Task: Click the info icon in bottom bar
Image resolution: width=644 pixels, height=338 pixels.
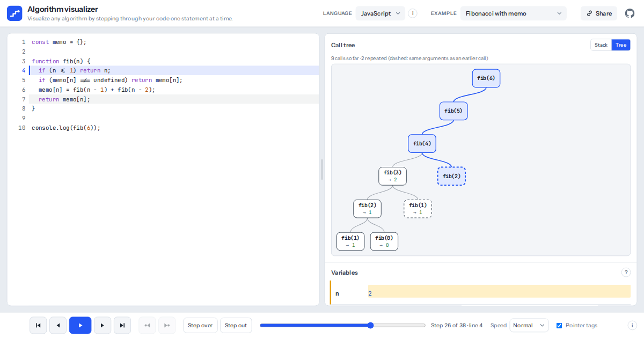Action: click(x=632, y=325)
